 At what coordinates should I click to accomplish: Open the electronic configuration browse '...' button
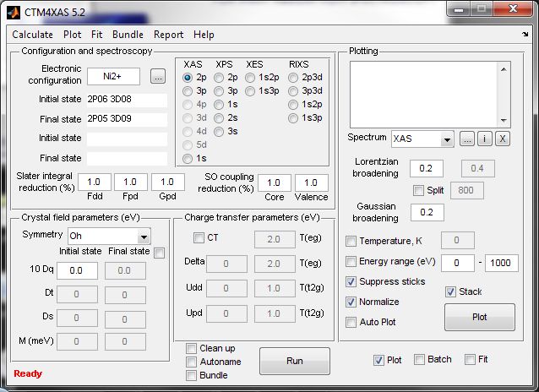158,77
